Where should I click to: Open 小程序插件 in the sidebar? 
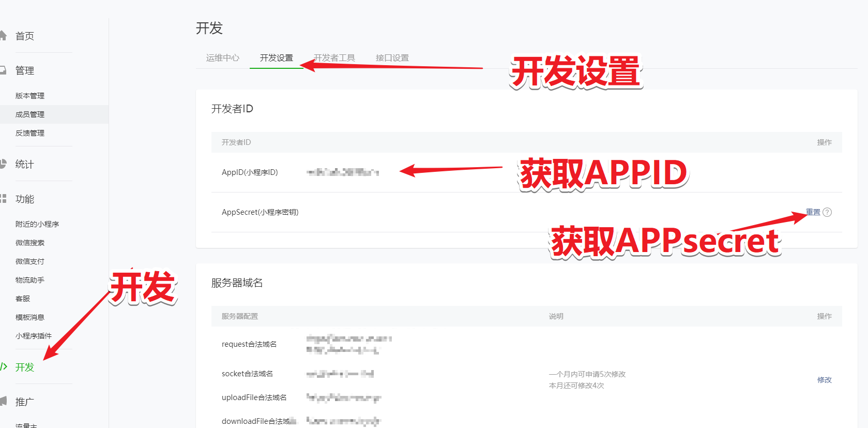[x=34, y=336]
